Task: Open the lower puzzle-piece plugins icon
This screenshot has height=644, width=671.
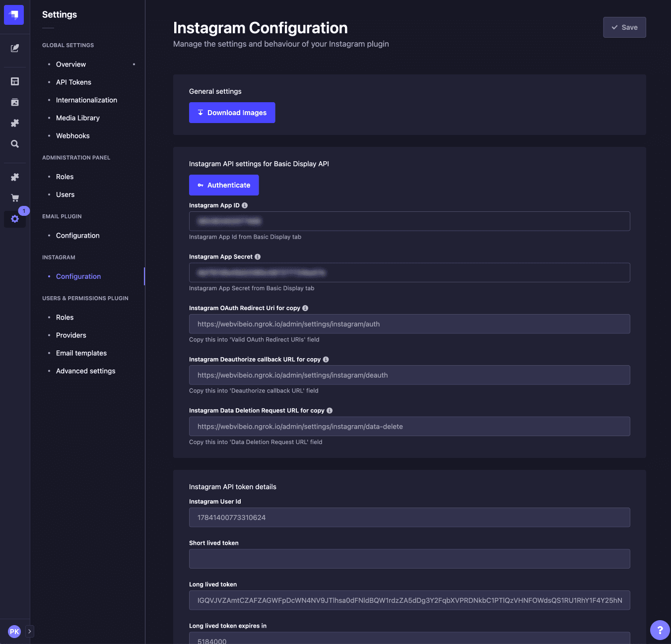Action: pos(15,177)
